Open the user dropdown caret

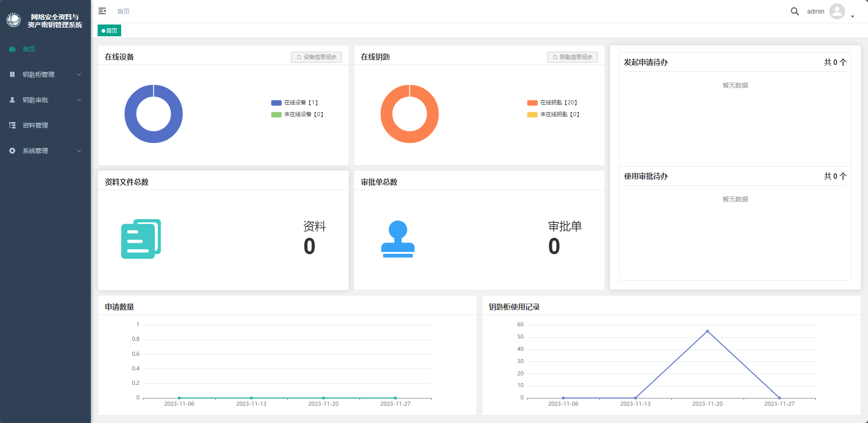(x=853, y=17)
